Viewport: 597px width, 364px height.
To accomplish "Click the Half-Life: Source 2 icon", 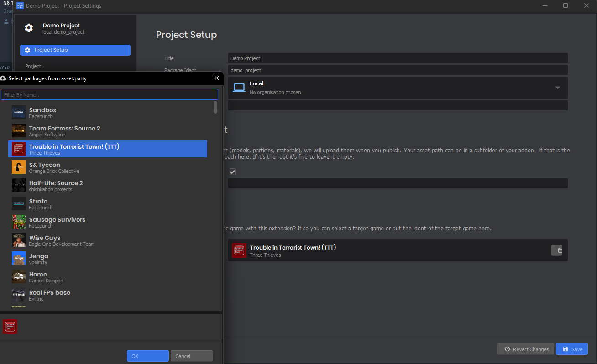I will pyautogui.click(x=19, y=186).
